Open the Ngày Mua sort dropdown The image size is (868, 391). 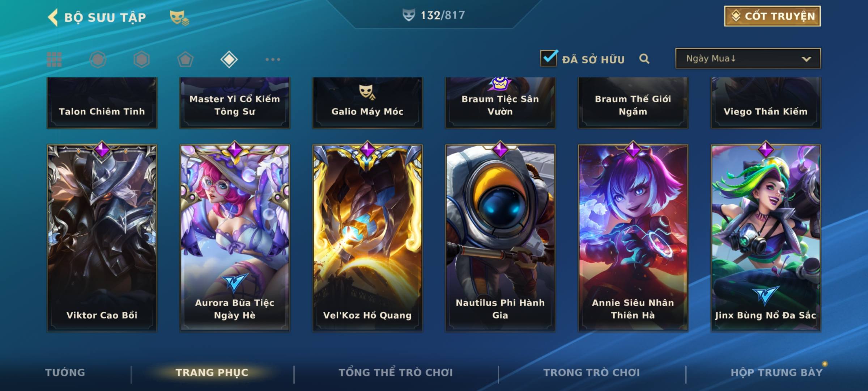point(748,58)
